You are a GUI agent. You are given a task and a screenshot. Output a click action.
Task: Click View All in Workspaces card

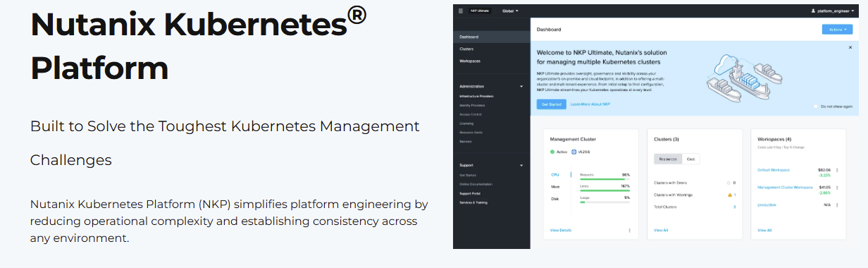(764, 230)
